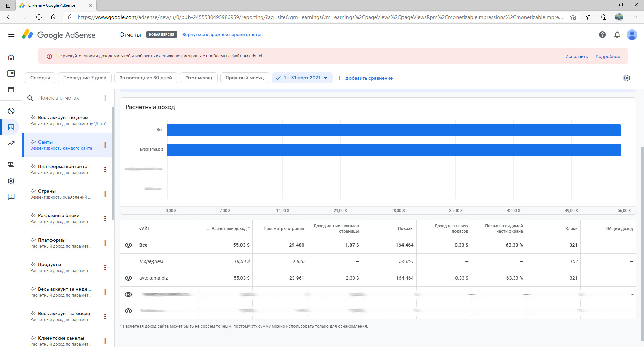Click the report settings gear icon
Screen dimensions: 644x347
click(627, 78)
